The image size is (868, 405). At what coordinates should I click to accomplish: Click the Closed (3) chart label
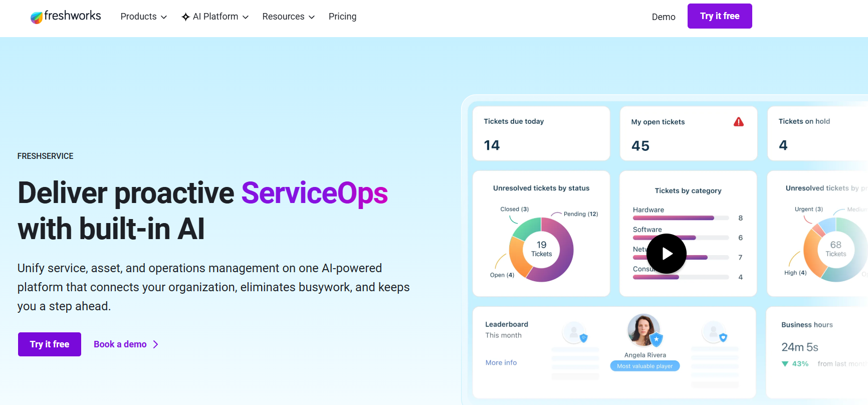coord(515,209)
